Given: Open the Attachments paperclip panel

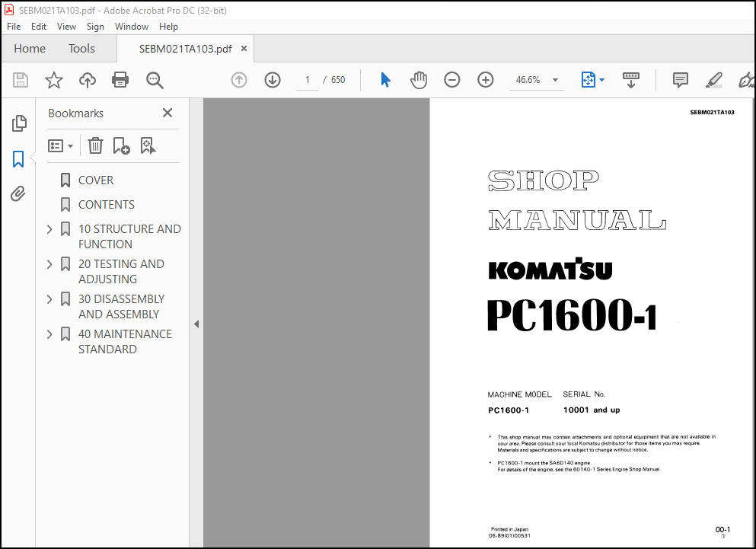Looking at the screenshot, I should (x=18, y=194).
